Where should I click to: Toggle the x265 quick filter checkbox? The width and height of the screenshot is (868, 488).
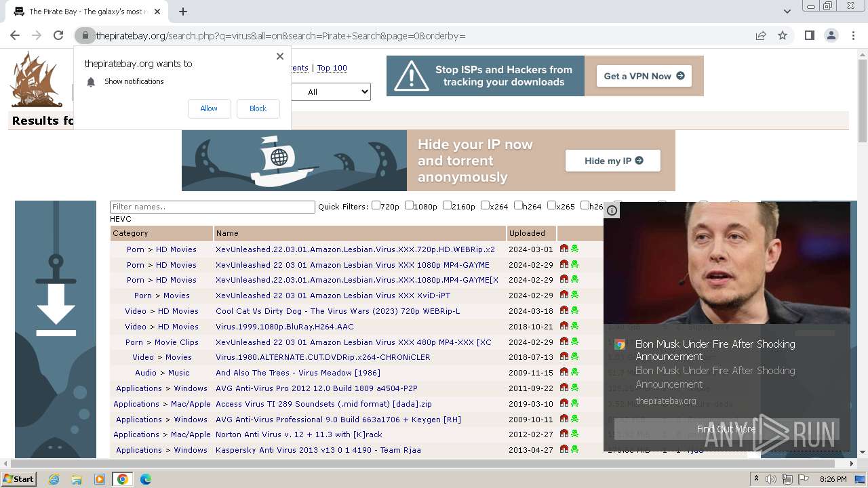(x=551, y=205)
